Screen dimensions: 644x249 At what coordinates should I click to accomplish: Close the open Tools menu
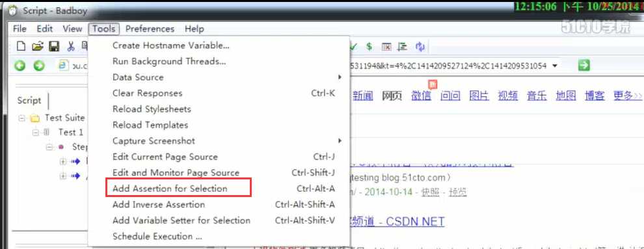click(x=104, y=29)
